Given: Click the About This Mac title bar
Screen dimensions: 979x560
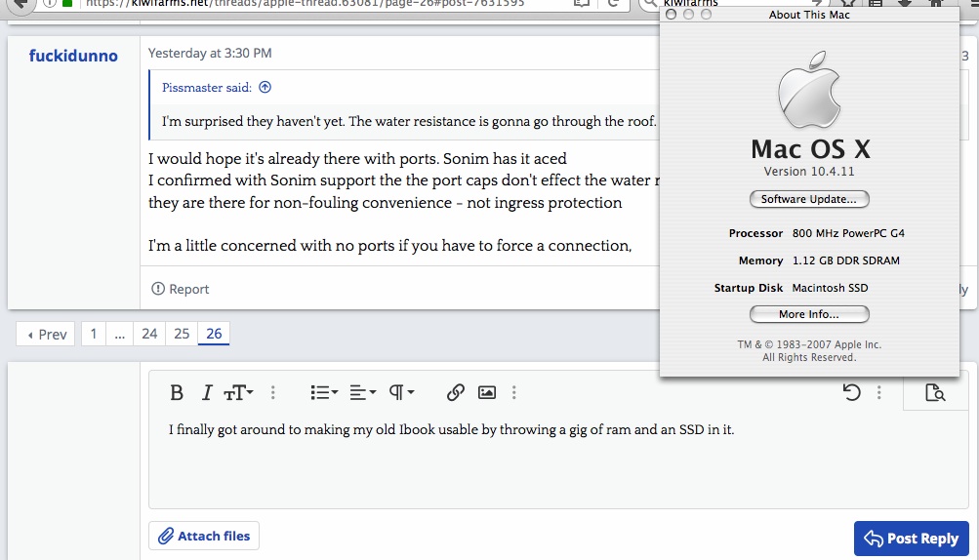Looking at the screenshot, I should [809, 15].
